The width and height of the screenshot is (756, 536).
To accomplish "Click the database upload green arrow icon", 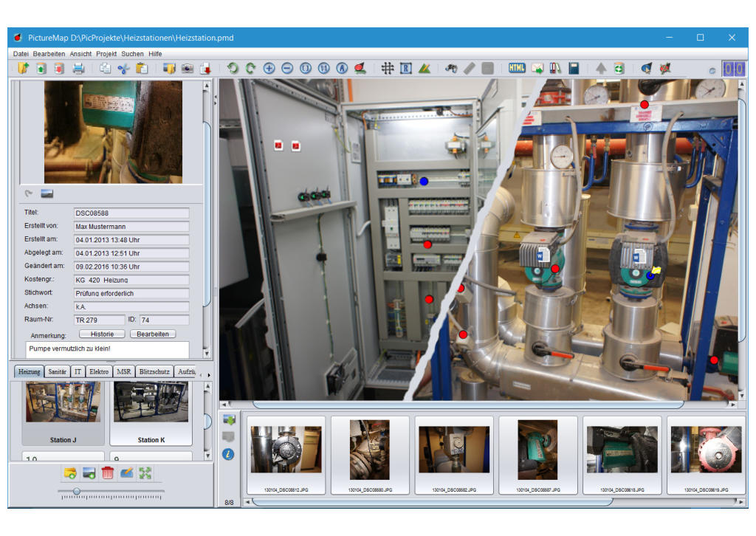I will pos(41,69).
